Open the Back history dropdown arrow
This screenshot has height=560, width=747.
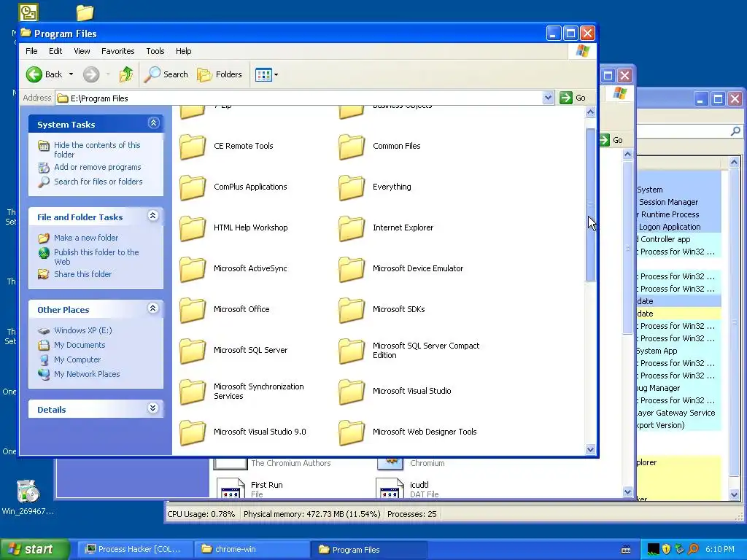click(x=71, y=74)
